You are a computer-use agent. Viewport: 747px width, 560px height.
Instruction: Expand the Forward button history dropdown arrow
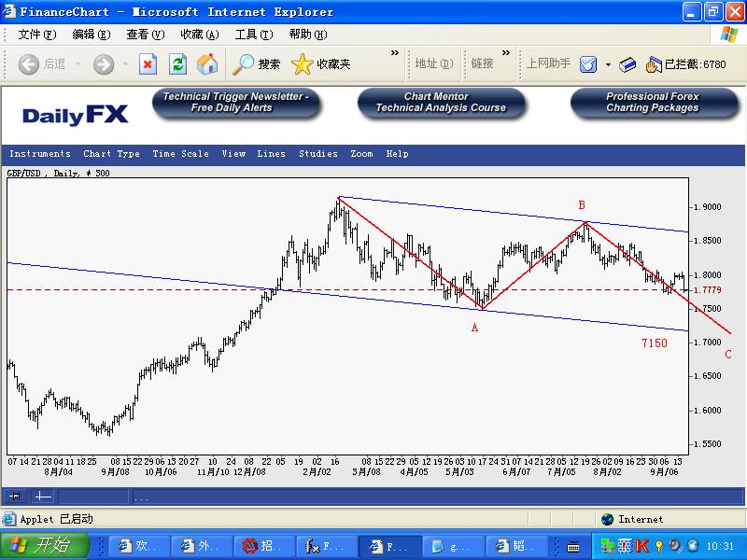click(x=125, y=63)
